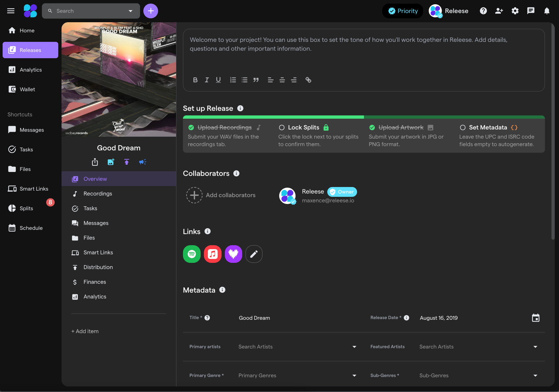Click the Collaborators info icon
Screen dimensions: 559x392
click(x=236, y=173)
